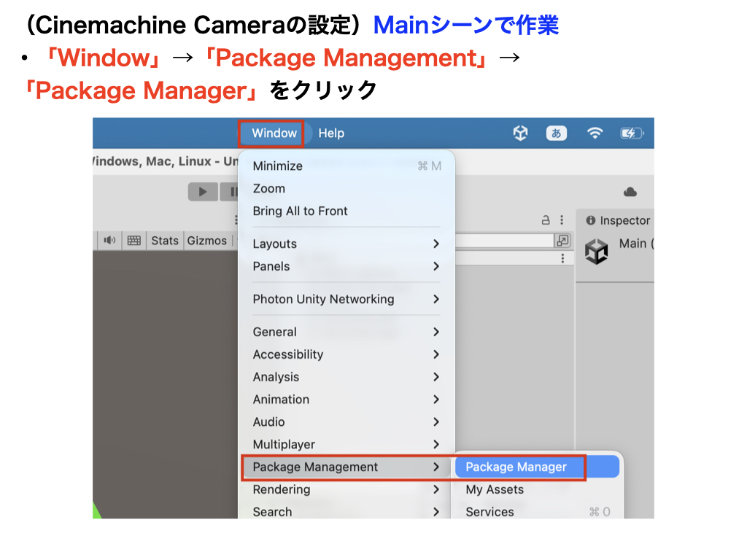
Task: Open the Audio submenu
Action: (347, 422)
